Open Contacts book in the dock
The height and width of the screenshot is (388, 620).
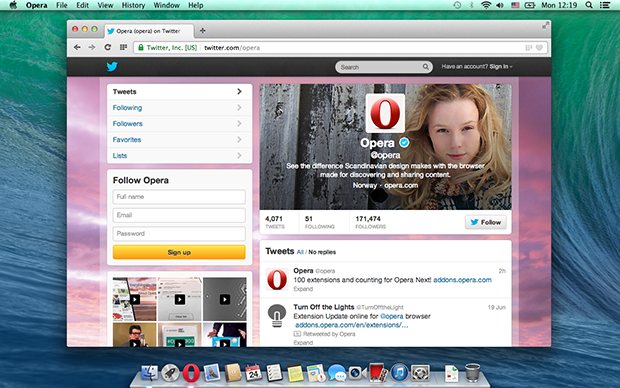pos(232,373)
